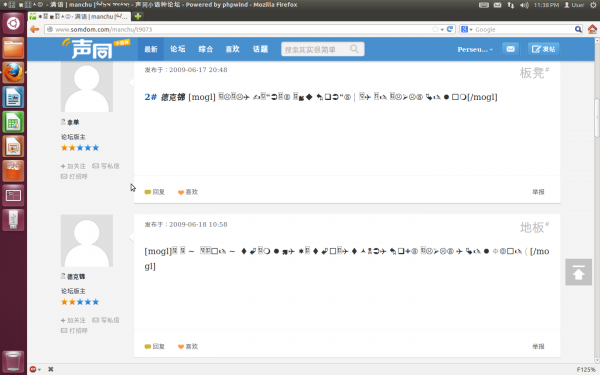This screenshot has height=375, width=600.
Task: Reload the page with refresh icon
Action: click(x=450, y=29)
